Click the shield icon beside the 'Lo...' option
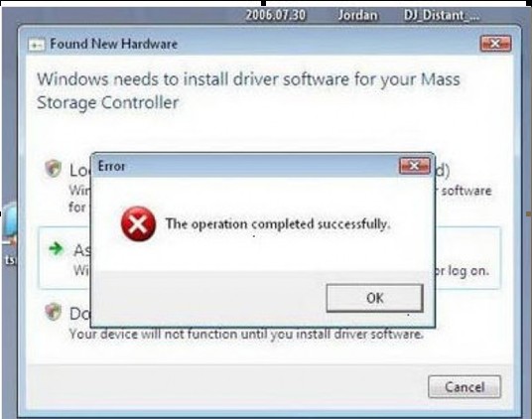 (x=54, y=168)
